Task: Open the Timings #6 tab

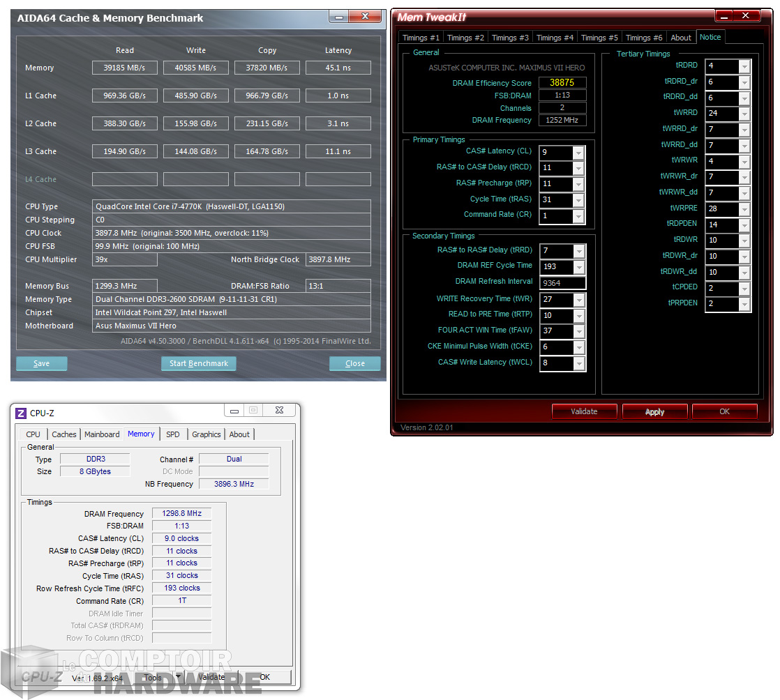Action: click(644, 38)
